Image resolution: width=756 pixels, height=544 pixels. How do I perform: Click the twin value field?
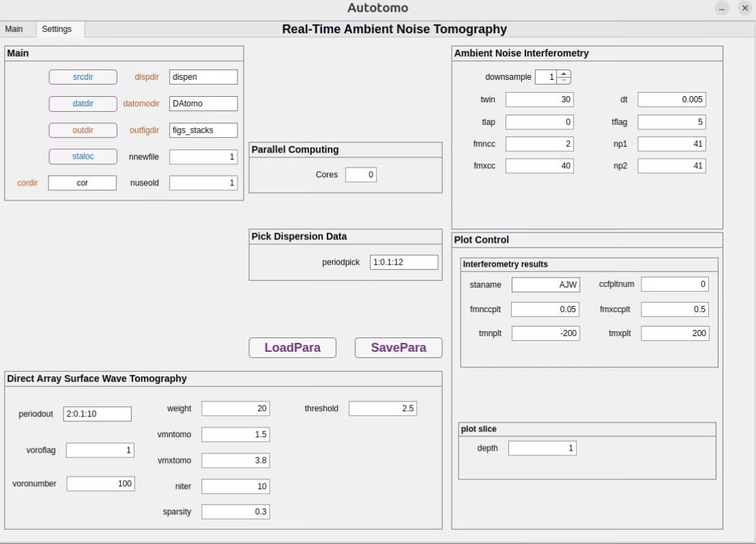pyautogui.click(x=539, y=100)
